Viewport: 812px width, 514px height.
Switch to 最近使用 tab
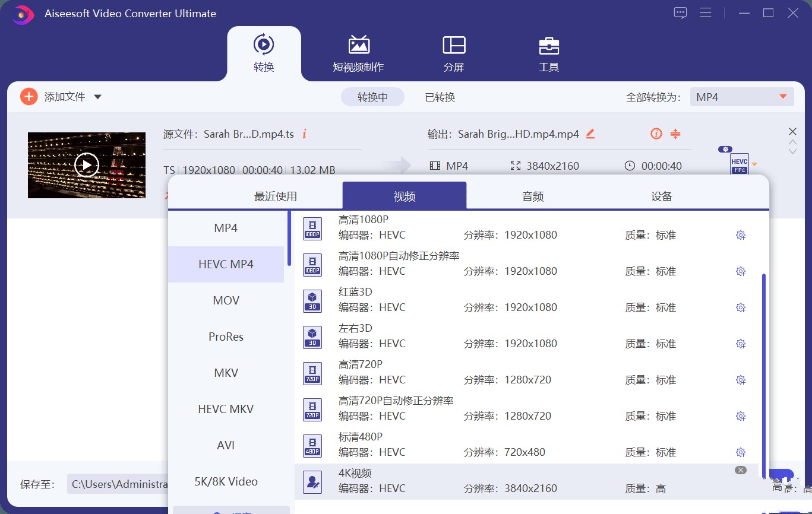tap(276, 196)
